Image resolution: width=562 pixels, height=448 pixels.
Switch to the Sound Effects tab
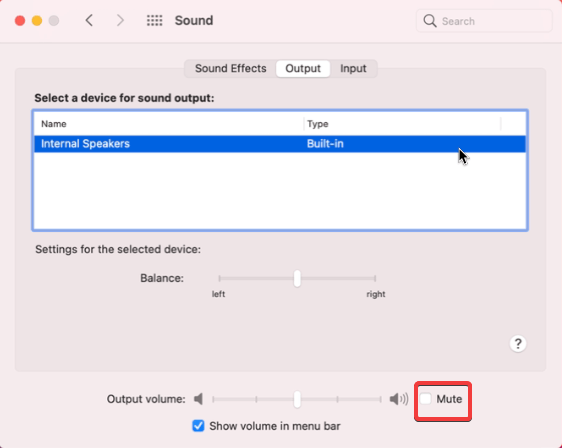[230, 68]
